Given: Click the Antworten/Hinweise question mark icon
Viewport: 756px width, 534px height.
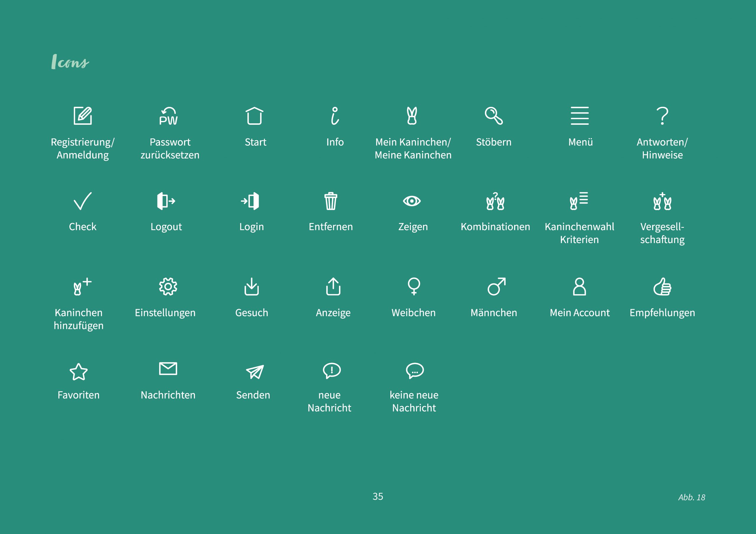Looking at the screenshot, I should click(662, 116).
